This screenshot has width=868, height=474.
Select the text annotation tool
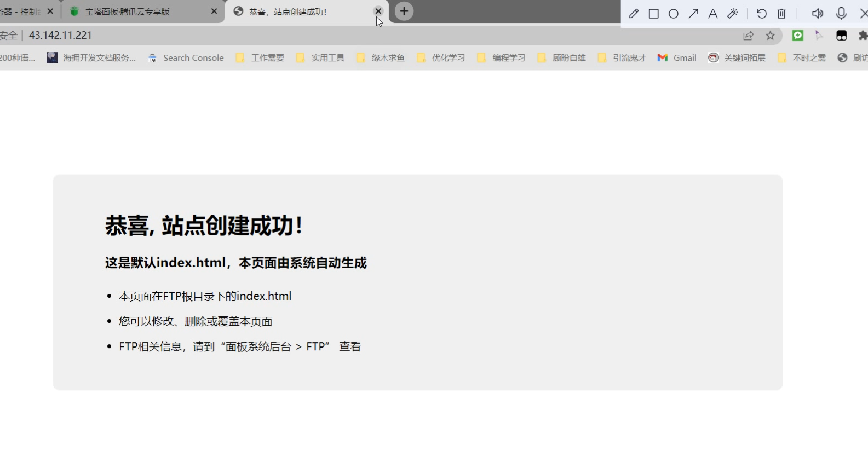[x=712, y=14]
